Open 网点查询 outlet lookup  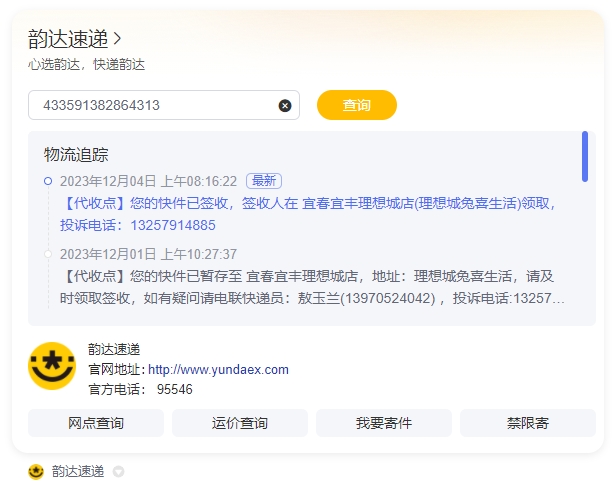(96, 423)
